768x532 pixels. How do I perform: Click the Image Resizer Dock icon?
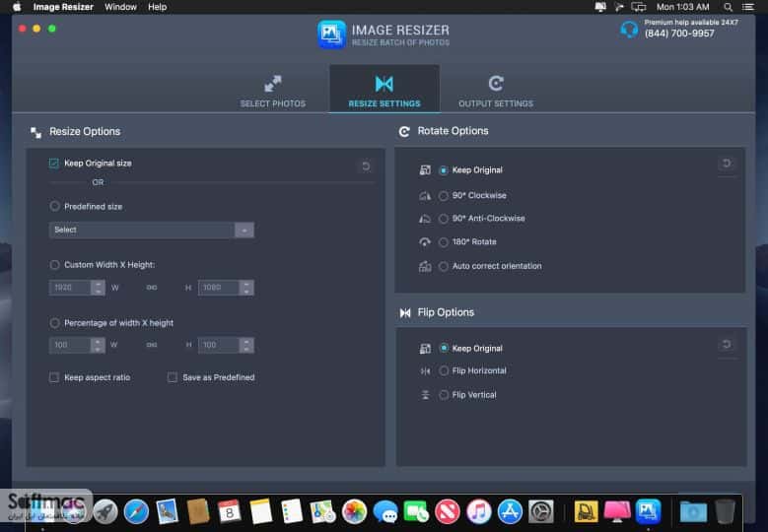pyautogui.click(x=648, y=511)
